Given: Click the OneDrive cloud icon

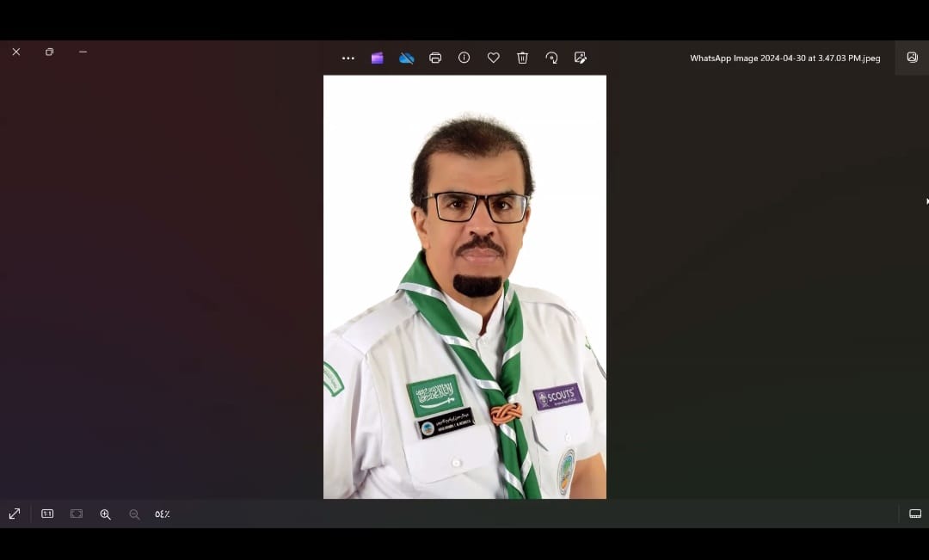Looking at the screenshot, I should pyautogui.click(x=407, y=58).
